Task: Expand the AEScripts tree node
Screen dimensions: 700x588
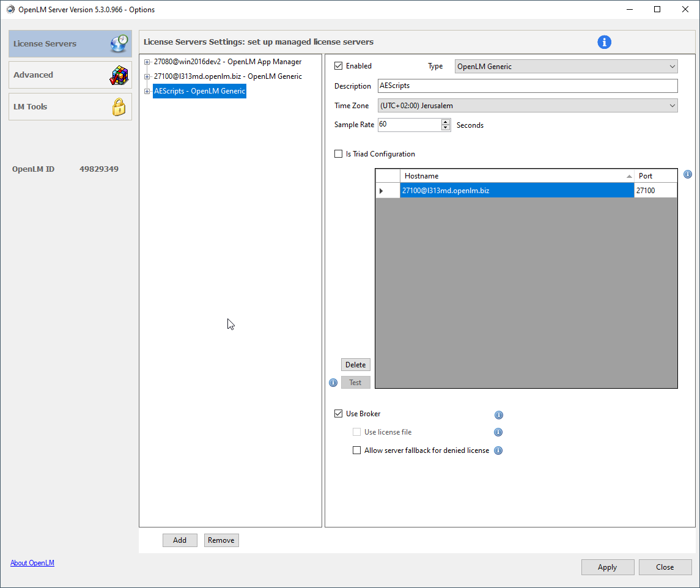Action: 147,92
